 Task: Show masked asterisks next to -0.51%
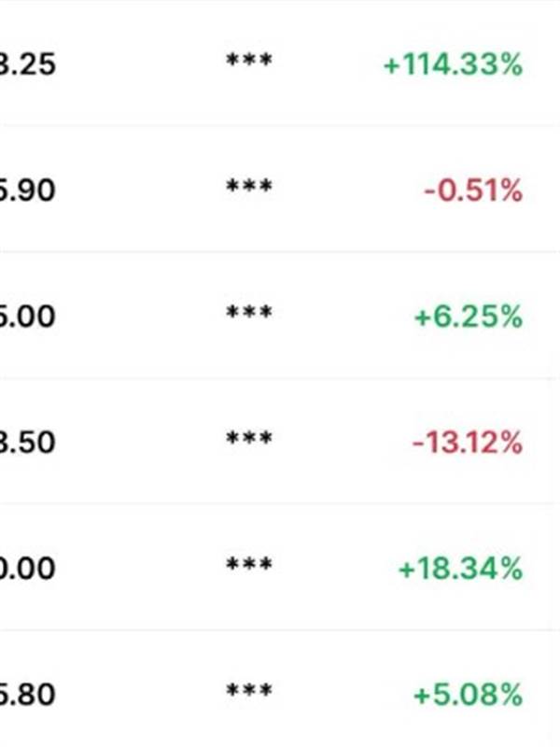point(249,186)
